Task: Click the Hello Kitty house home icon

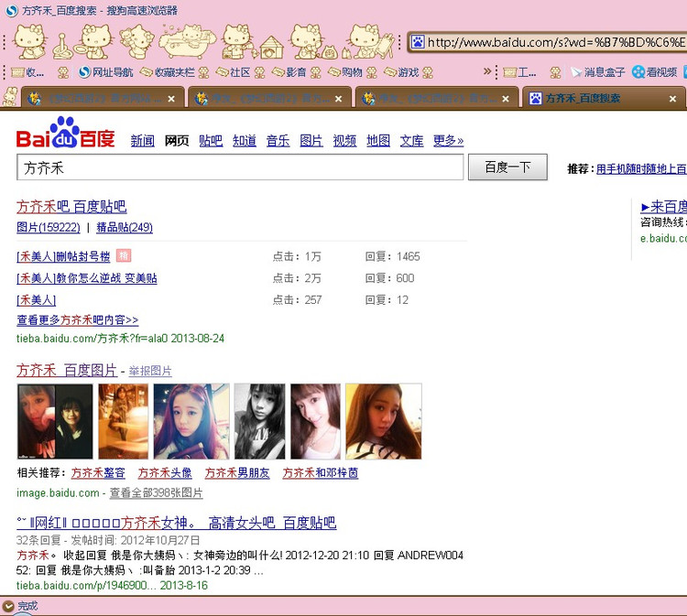Action: click(x=270, y=42)
